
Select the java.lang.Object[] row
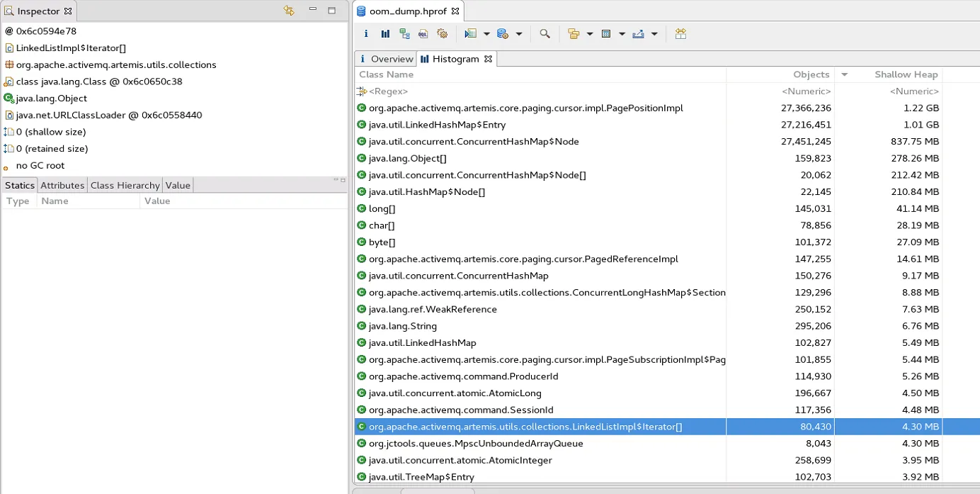click(667, 158)
